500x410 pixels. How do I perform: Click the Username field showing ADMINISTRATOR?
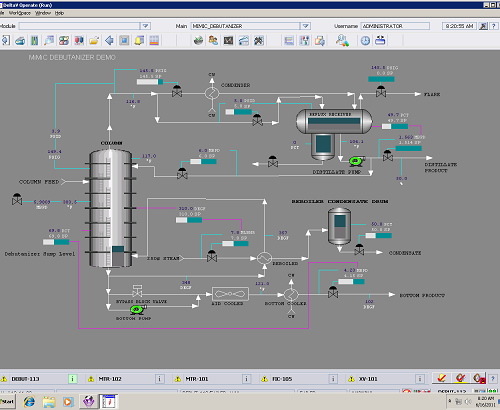click(x=395, y=26)
